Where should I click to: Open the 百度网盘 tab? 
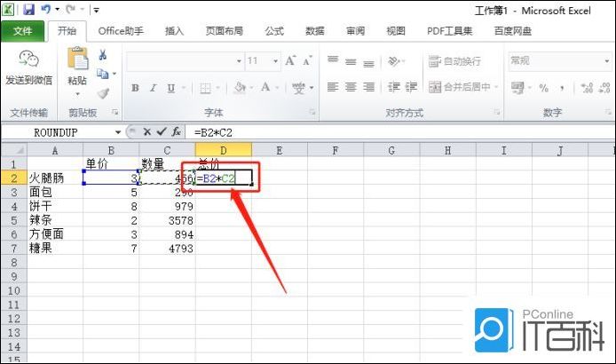click(x=513, y=31)
